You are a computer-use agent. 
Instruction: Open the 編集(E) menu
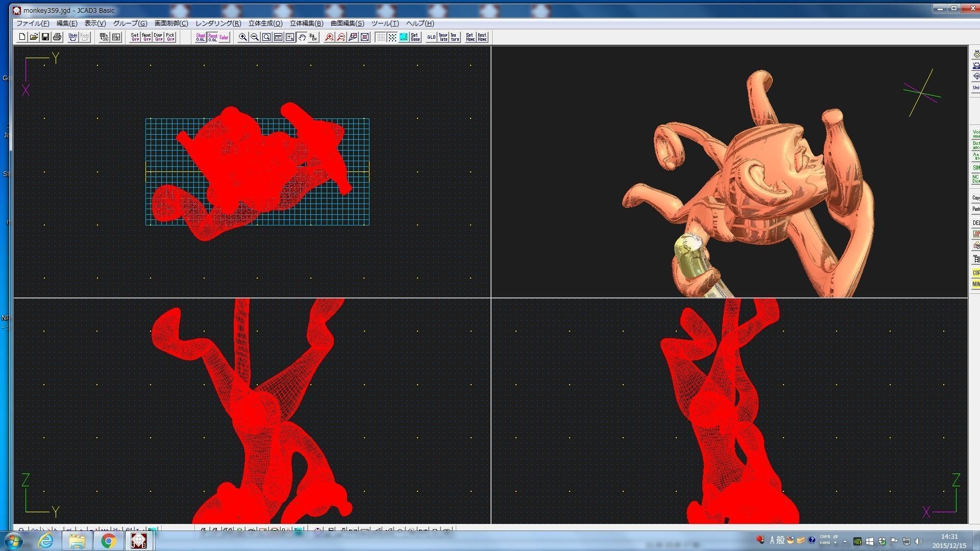point(67,23)
